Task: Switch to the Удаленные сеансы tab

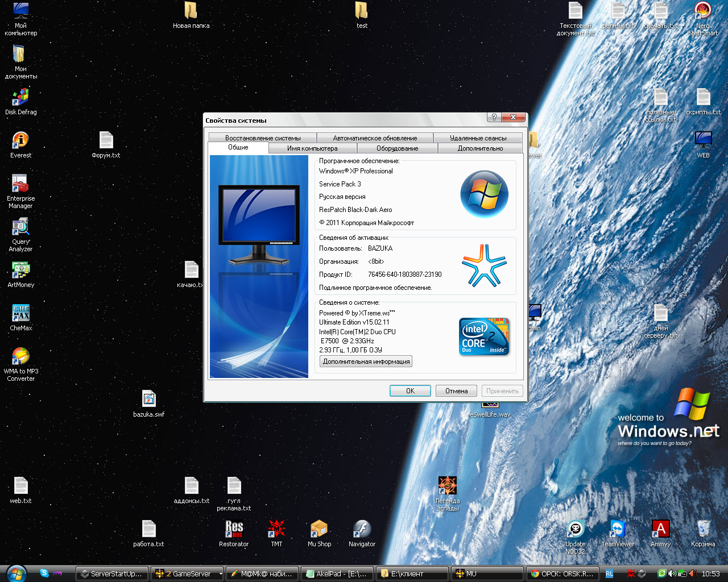Action: click(478, 138)
